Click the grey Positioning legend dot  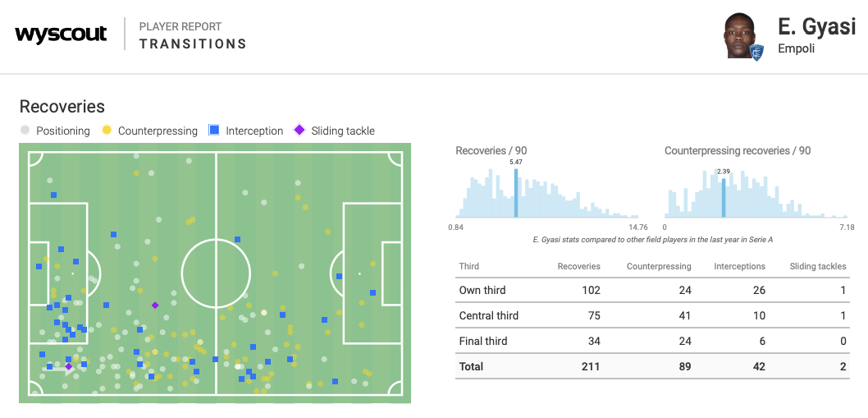pyautogui.click(x=25, y=131)
